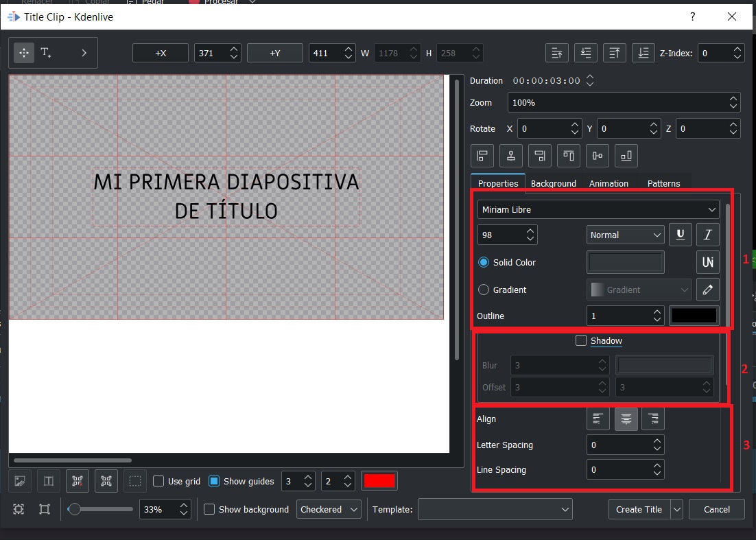
Task: Align text right
Action: (x=653, y=419)
